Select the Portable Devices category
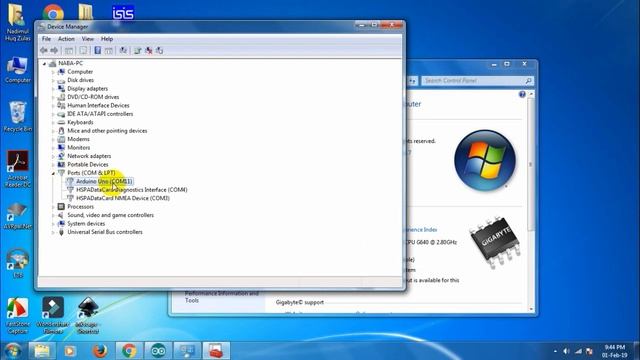Image resolution: width=640 pixels, height=360 pixels. tap(88, 164)
